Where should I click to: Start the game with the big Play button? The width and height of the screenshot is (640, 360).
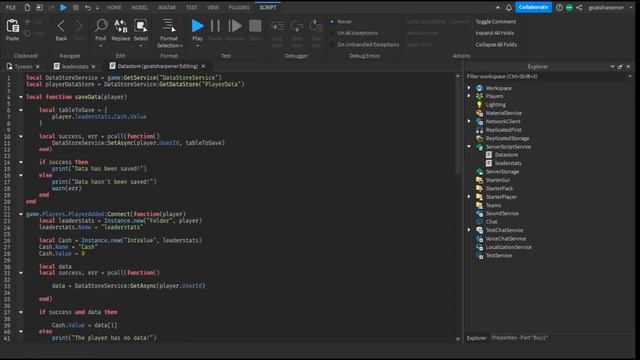(x=198, y=26)
